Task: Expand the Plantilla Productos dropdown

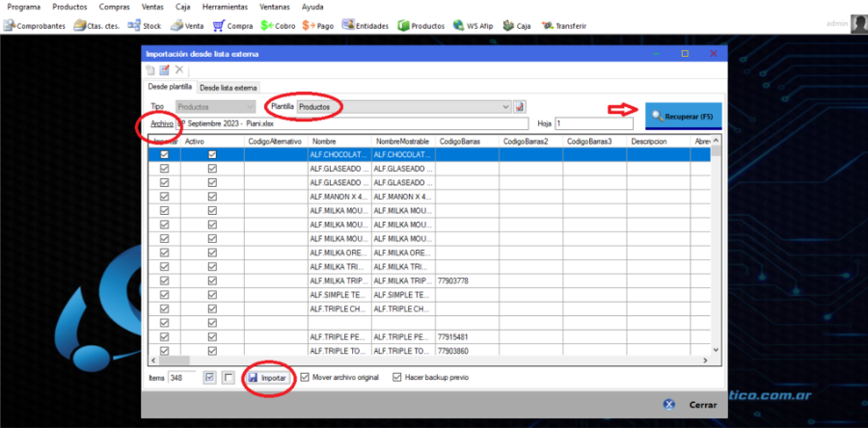Action: tap(506, 106)
